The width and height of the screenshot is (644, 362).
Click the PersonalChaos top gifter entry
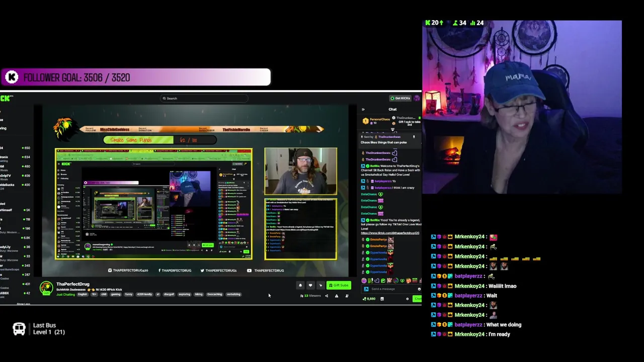tap(376, 121)
